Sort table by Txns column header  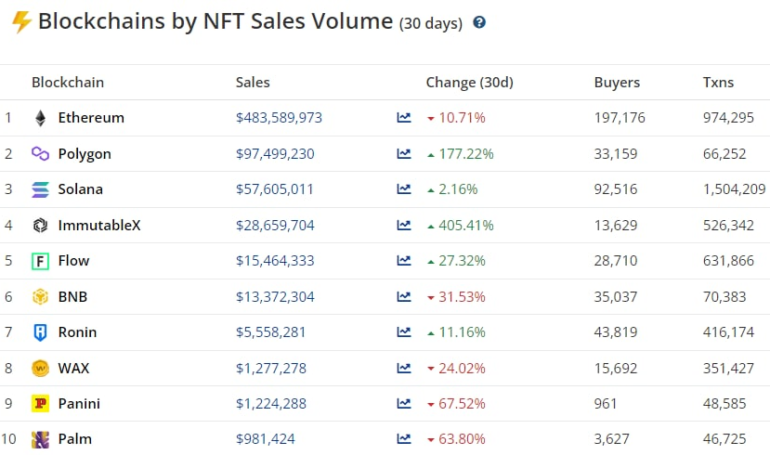pyautogui.click(x=718, y=82)
